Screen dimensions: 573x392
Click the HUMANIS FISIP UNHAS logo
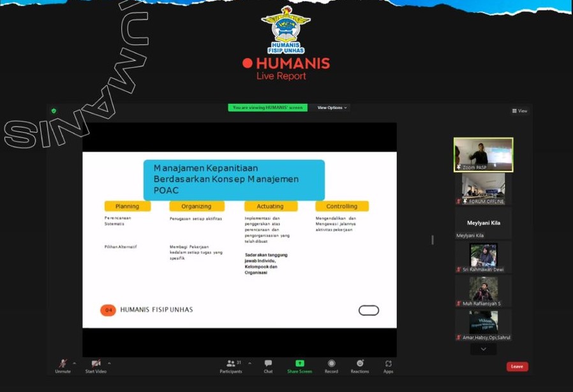point(286,30)
